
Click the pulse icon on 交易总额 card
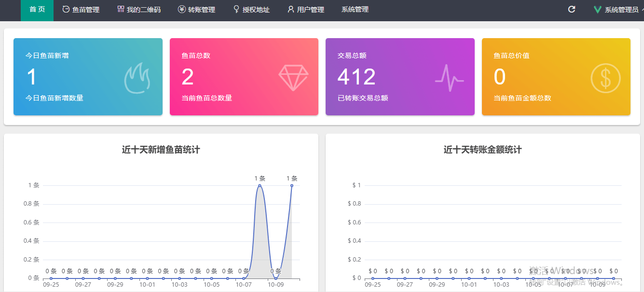click(x=449, y=78)
